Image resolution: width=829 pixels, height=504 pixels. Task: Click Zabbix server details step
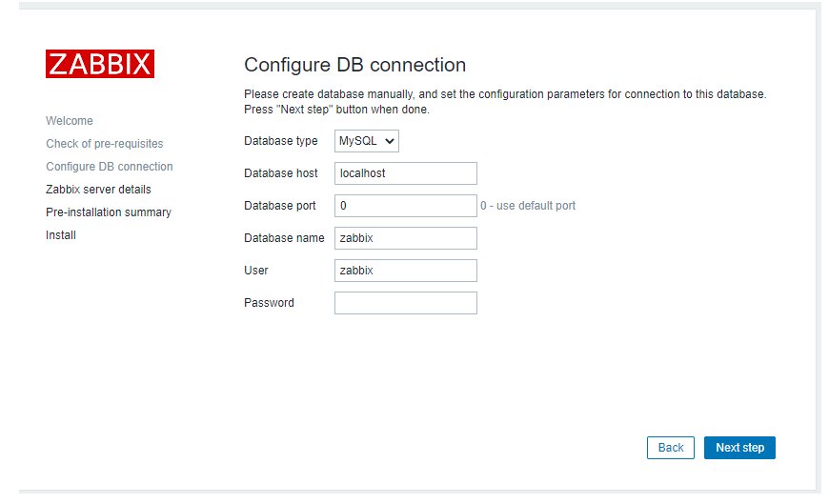click(98, 190)
